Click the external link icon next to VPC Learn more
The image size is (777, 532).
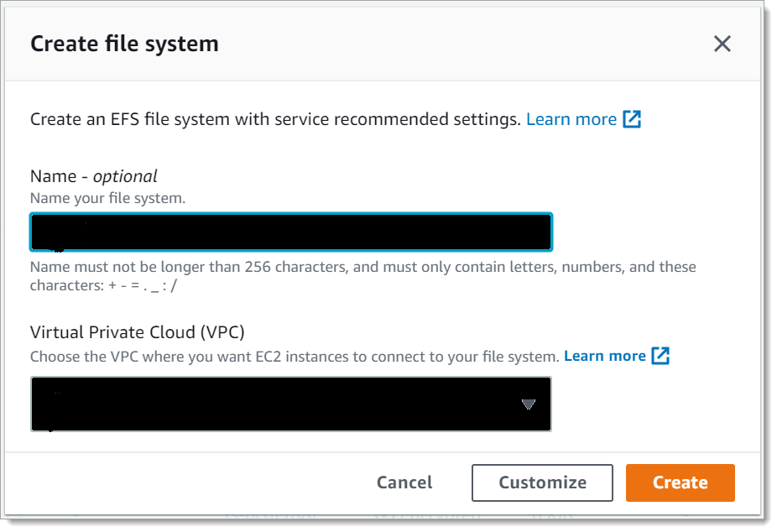[x=660, y=356]
